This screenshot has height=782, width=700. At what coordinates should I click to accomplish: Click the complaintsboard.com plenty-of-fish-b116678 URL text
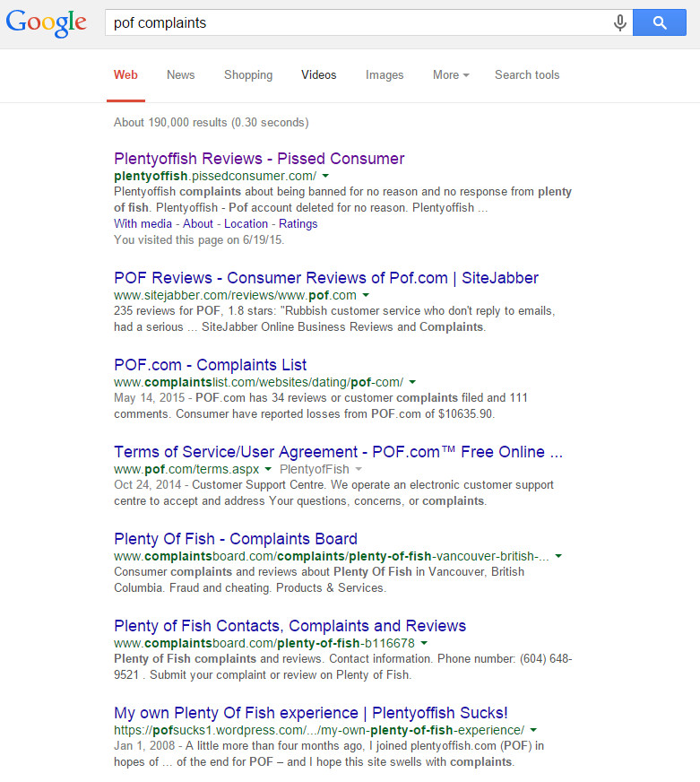(x=264, y=643)
